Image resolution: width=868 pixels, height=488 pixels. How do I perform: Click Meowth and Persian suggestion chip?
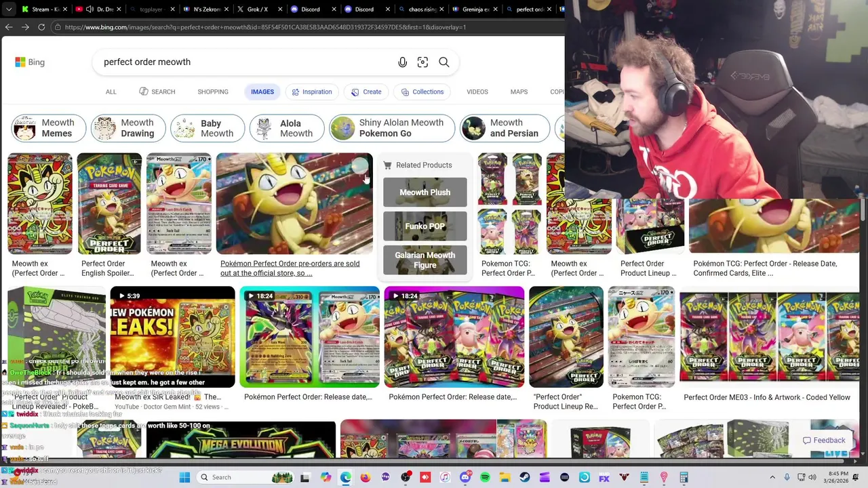pos(505,128)
